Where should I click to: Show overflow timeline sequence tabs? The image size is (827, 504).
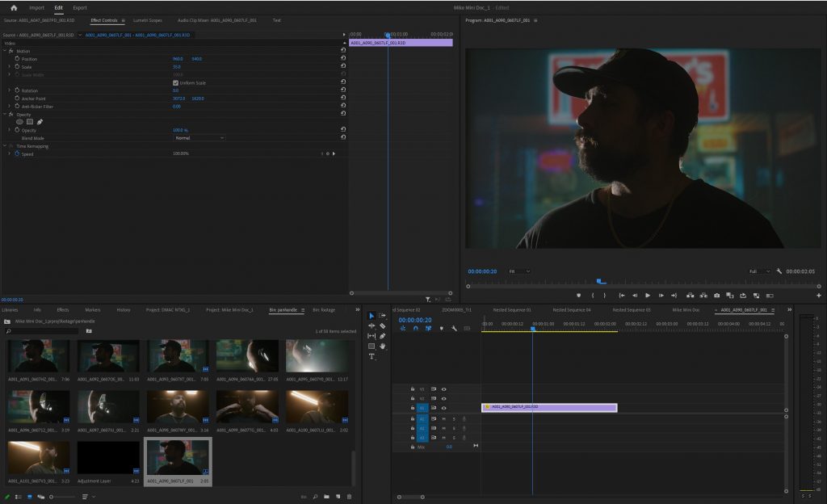point(790,310)
